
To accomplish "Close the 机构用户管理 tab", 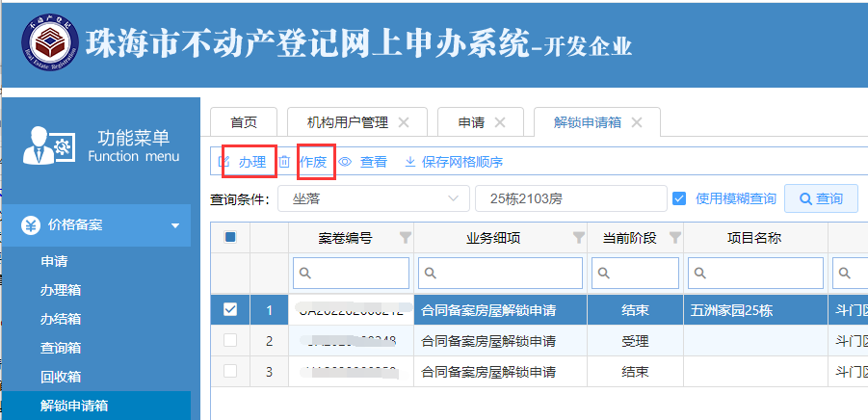I will [404, 122].
